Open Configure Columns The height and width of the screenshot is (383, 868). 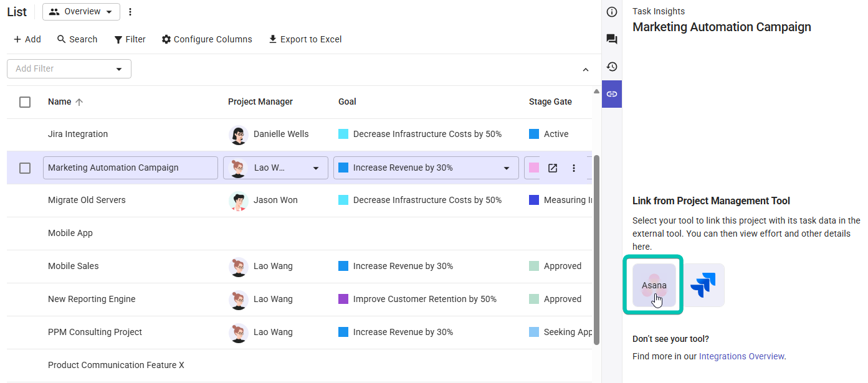coord(206,39)
